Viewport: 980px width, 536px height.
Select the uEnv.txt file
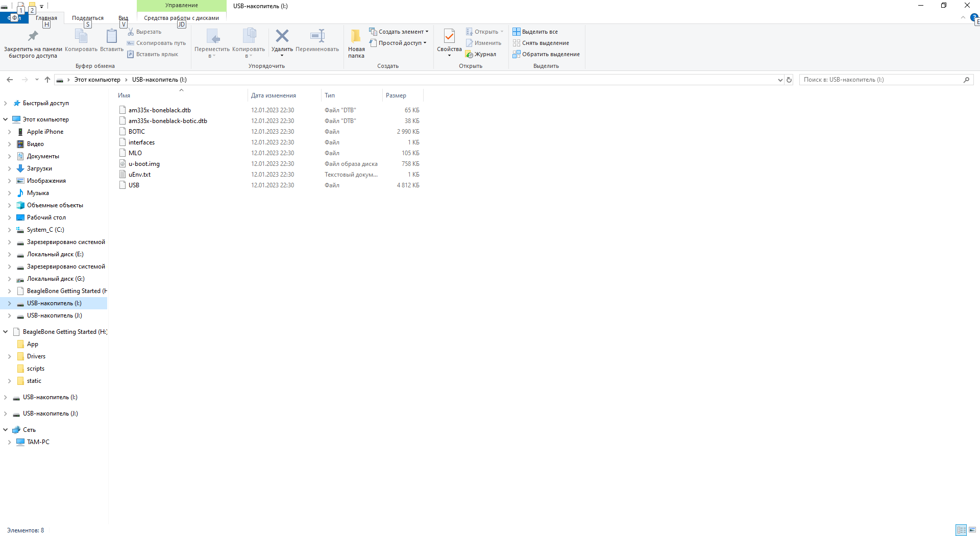tap(139, 175)
